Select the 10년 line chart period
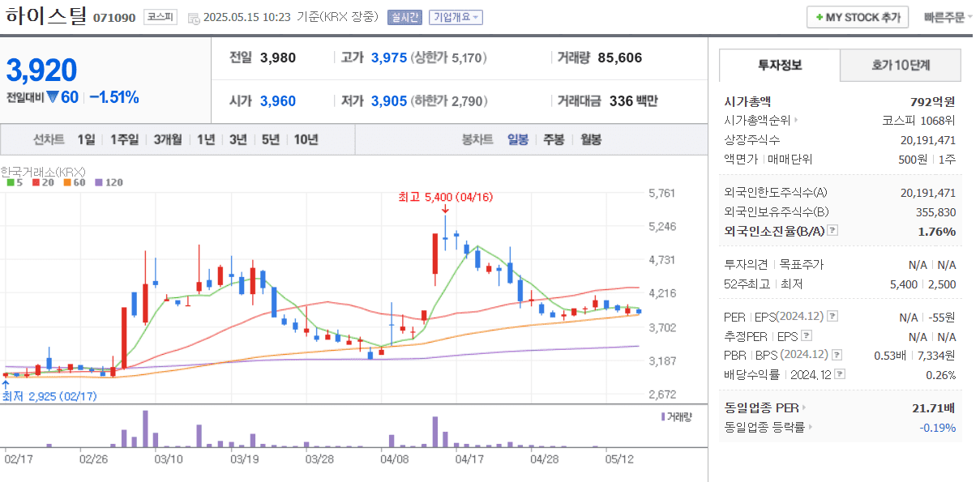980x482 pixels. (306, 139)
